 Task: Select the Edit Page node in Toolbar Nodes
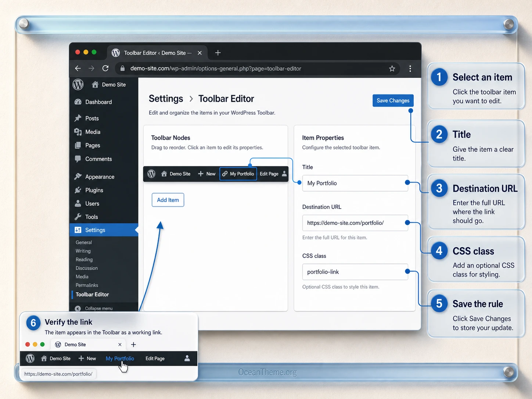(x=269, y=174)
